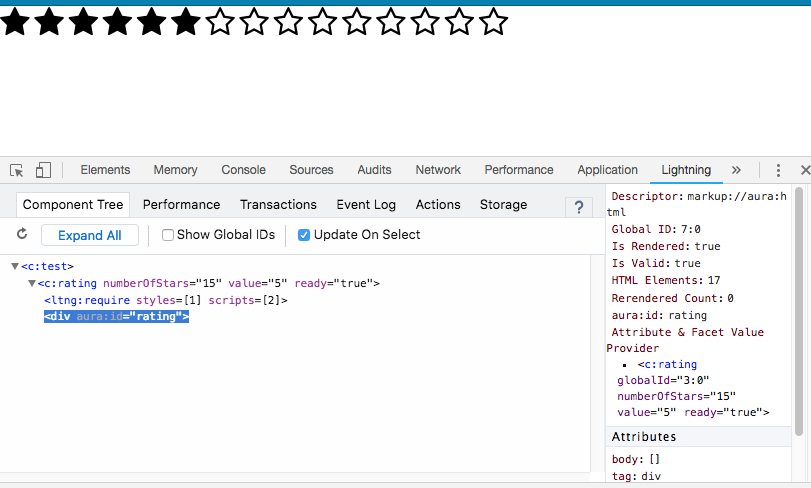
Task: Select the Lightning tab
Action: [686, 170]
